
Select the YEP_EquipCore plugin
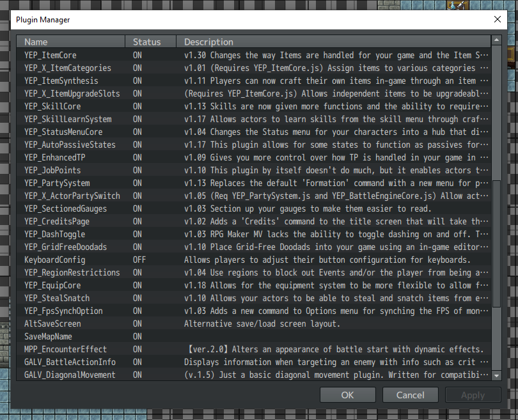(x=254, y=285)
